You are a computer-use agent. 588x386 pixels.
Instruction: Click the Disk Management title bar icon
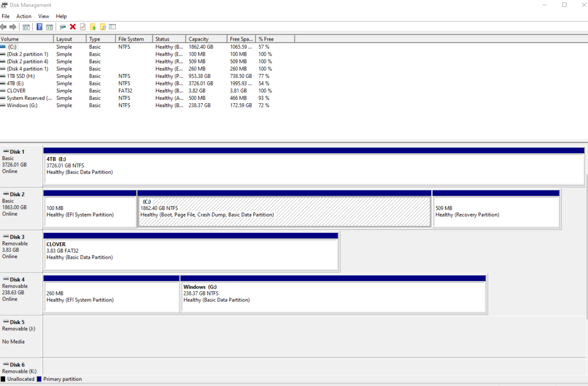(4, 5)
